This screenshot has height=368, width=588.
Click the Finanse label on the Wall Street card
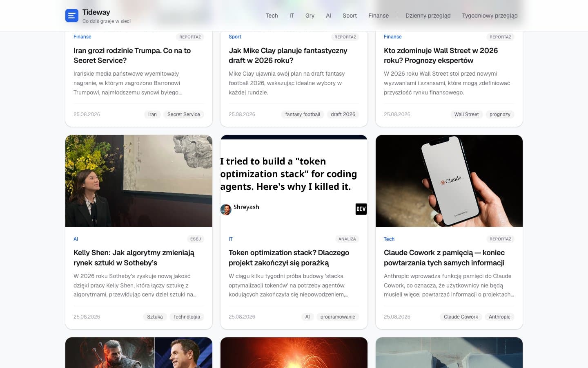click(x=393, y=37)
